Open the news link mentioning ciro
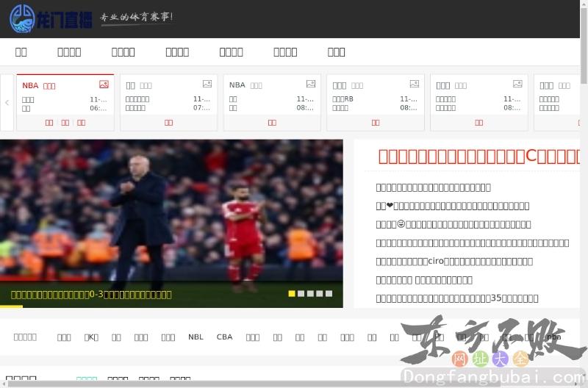Viewport: 588px width, 388px height. 454,261
